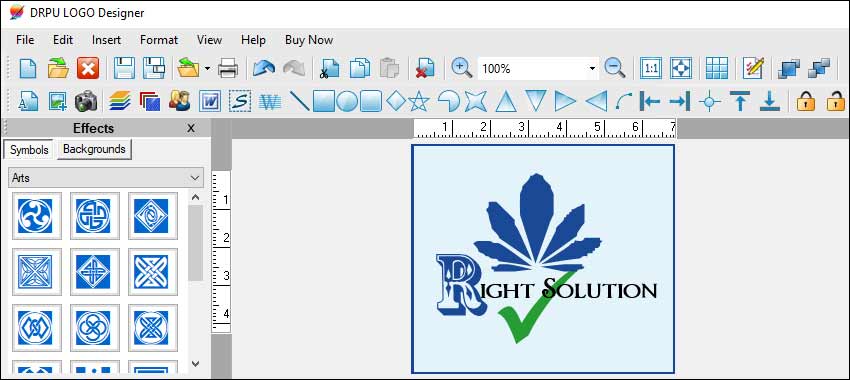Click the send to back icon

(x=819, y=69)
